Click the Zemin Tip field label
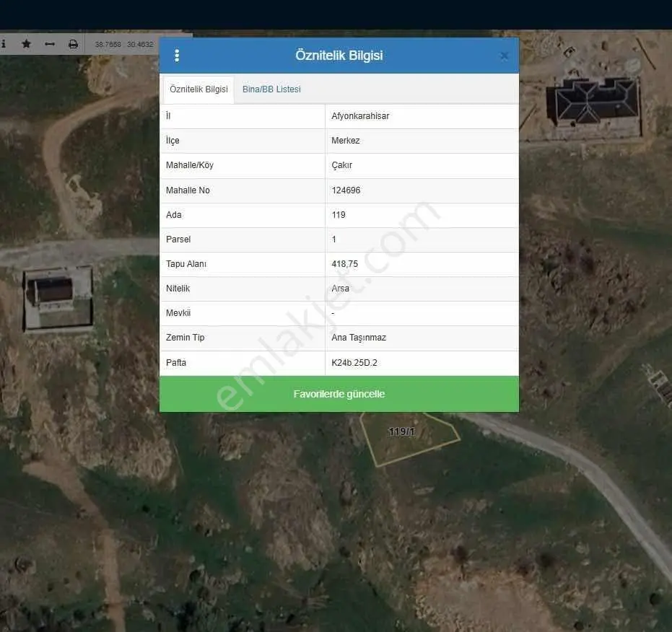 click(x=185, y=338)
